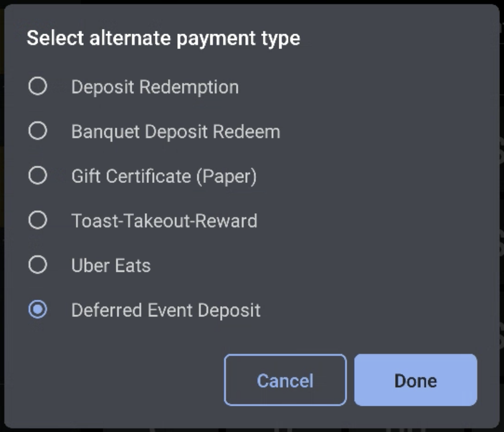This screenshot has width=504, height=432.
Task: Confirm payment selection with Done
Action: coord(416,380)
